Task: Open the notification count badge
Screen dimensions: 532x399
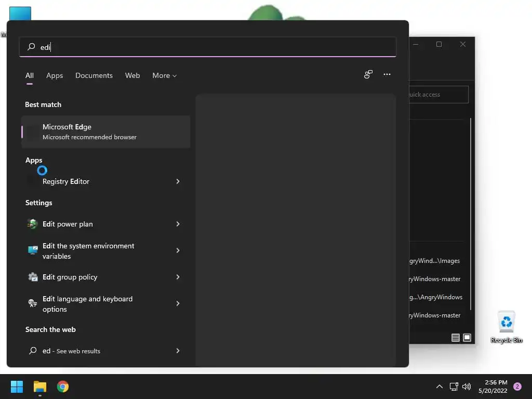Action: click(517, 387)
